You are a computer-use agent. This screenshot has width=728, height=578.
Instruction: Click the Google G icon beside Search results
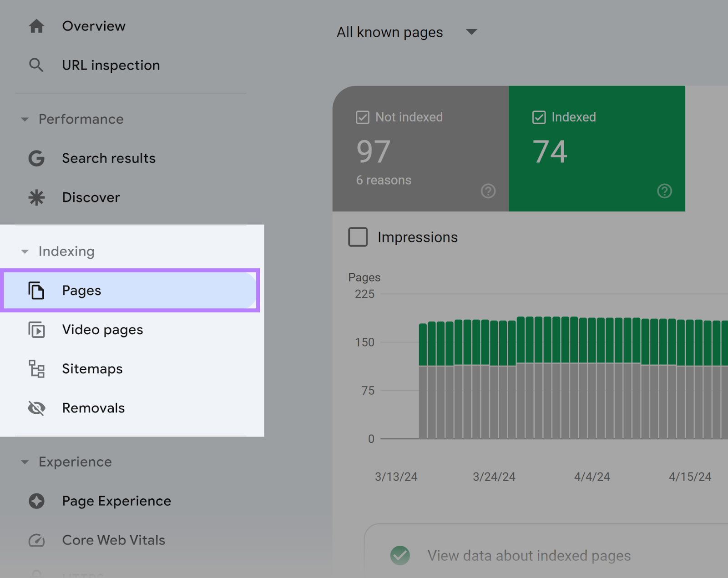pos(36,158)
